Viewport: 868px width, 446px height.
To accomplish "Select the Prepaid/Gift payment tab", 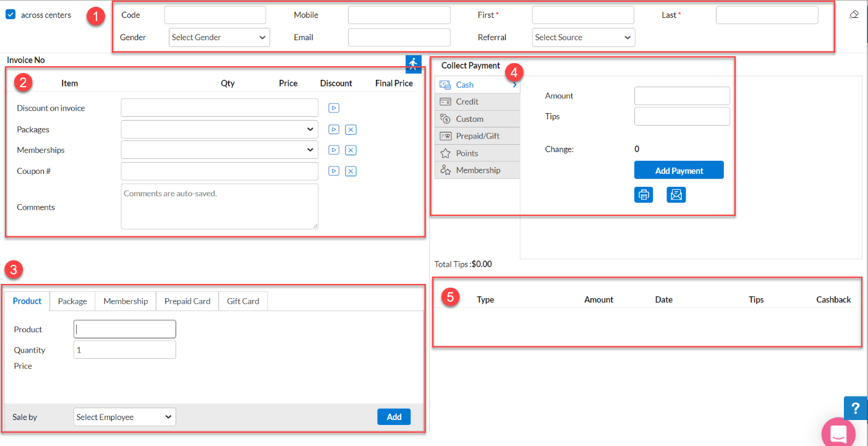I will click(477, 136).
